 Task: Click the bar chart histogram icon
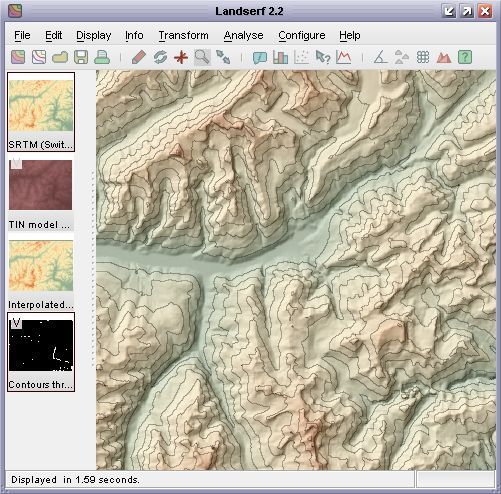pyautogui.click(x=280, y=57)
